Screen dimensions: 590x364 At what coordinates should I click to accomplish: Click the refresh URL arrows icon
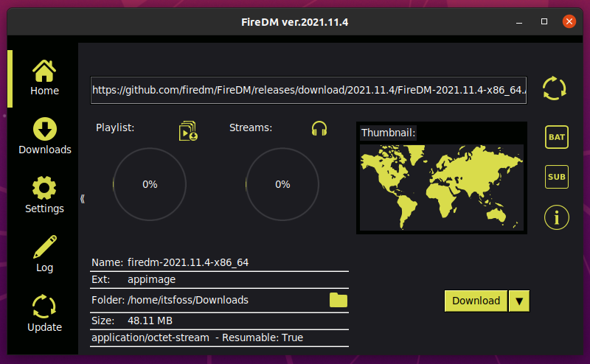coord(555,88)
